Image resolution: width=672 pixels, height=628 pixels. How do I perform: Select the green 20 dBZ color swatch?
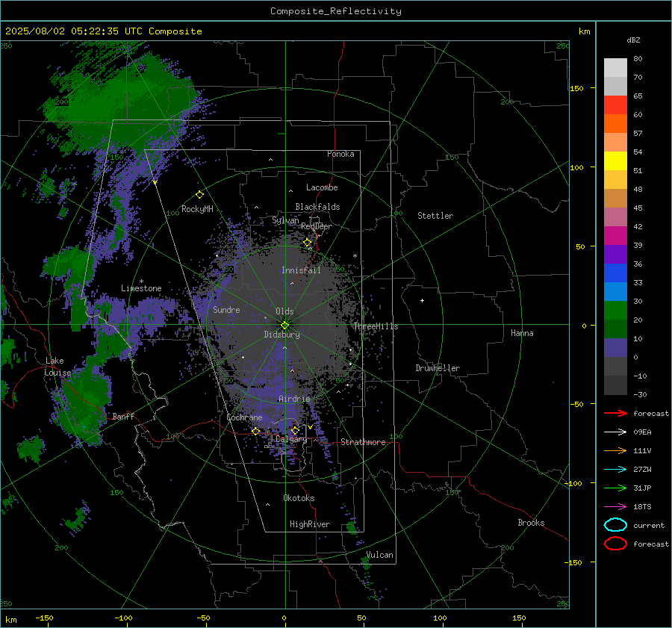pos(615,311)
